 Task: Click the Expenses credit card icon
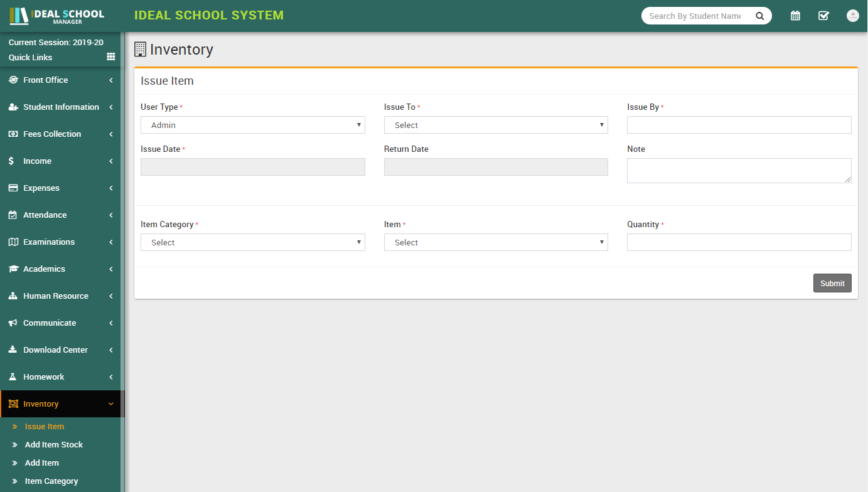click(13, 188)
